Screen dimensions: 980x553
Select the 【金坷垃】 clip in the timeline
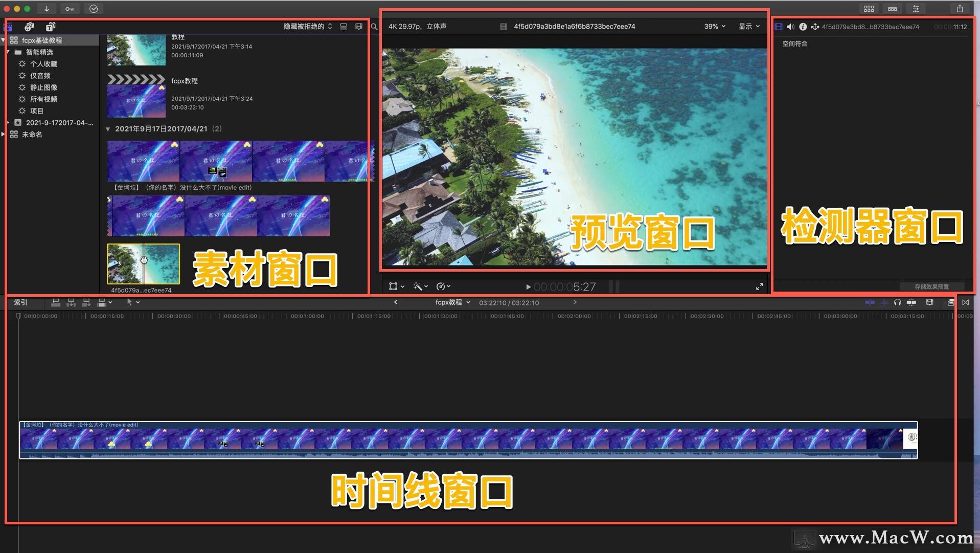pos(468,440)
